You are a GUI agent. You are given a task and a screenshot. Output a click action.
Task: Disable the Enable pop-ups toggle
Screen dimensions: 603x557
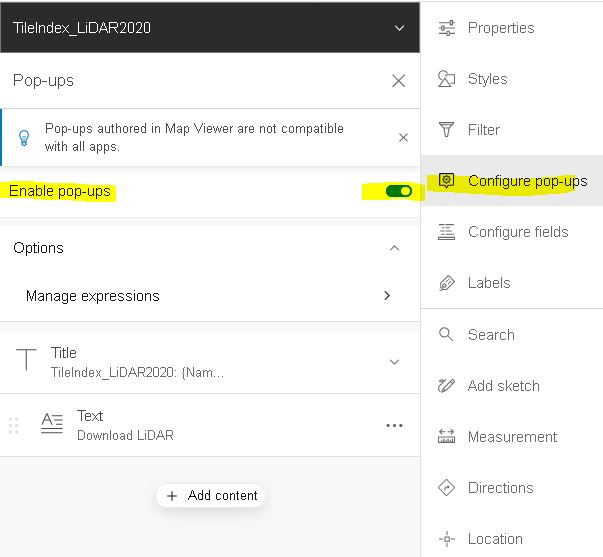(398, 191)
